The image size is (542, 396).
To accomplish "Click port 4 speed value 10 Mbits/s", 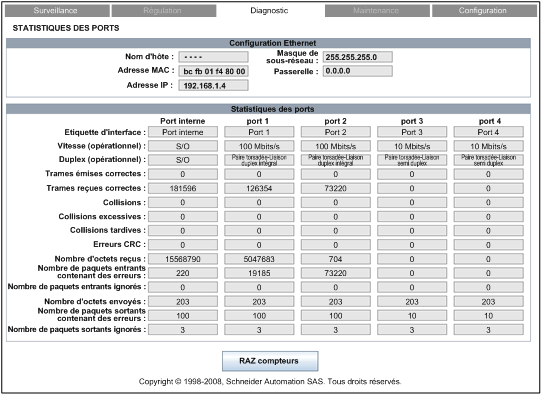I will (x=488, y=146).
